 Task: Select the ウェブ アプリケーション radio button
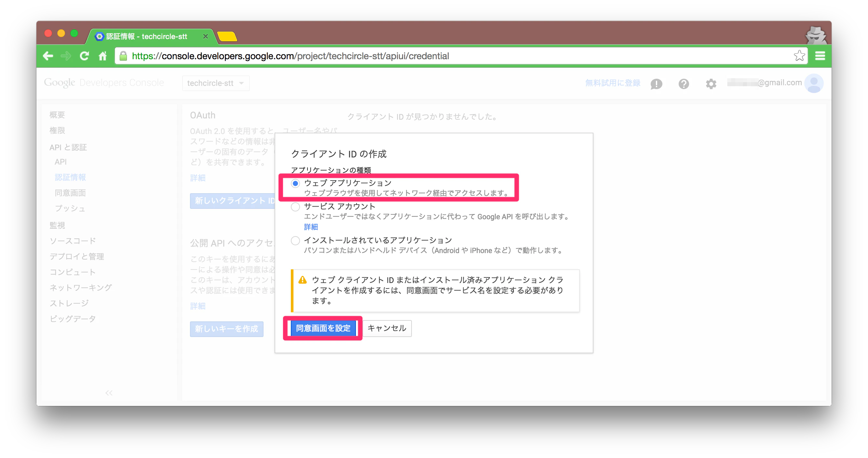tap(295, 183)
